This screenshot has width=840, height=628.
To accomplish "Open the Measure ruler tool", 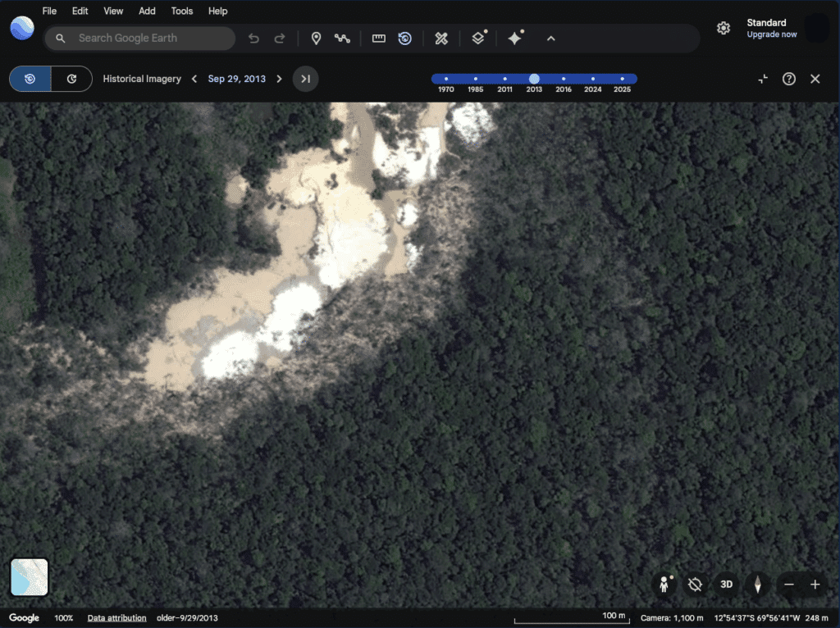I will (x=379, y=39).
